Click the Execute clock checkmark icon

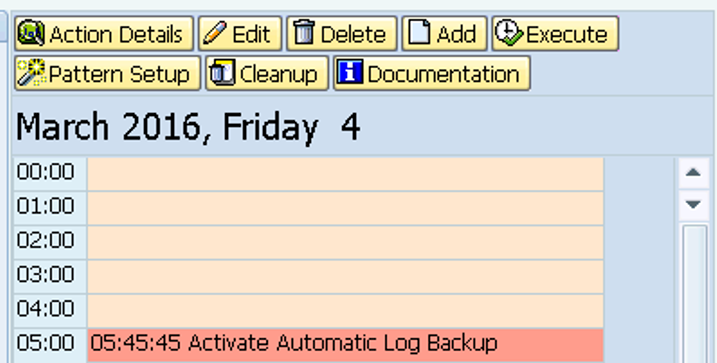click(x=509, y=33)
